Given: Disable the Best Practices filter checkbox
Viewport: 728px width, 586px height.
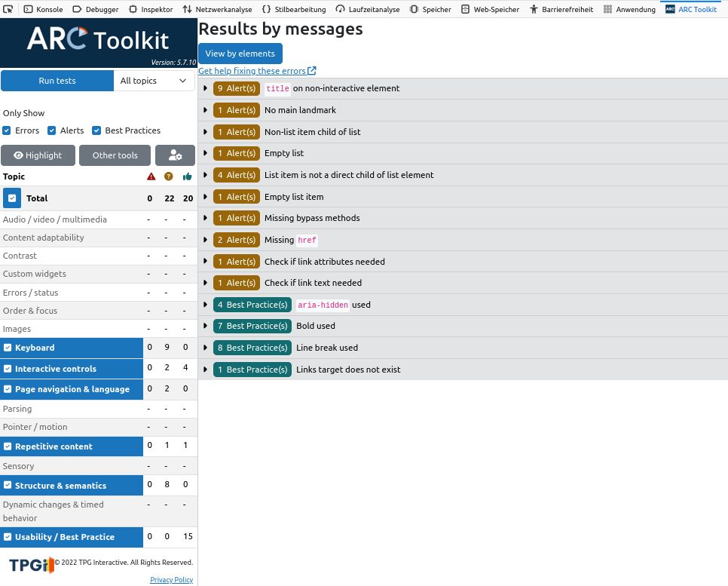Looking at the screenshot, I should (x=96, y=130).
